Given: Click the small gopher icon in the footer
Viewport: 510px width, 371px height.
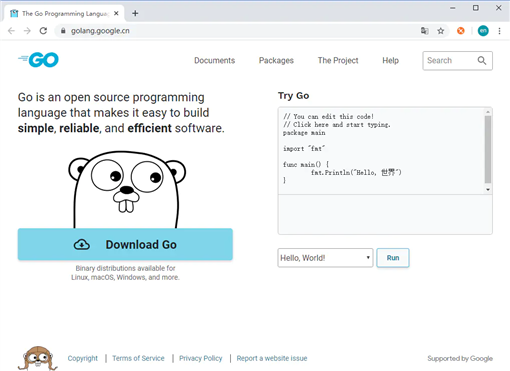Looking at the screenshot, I should [38, 358].
